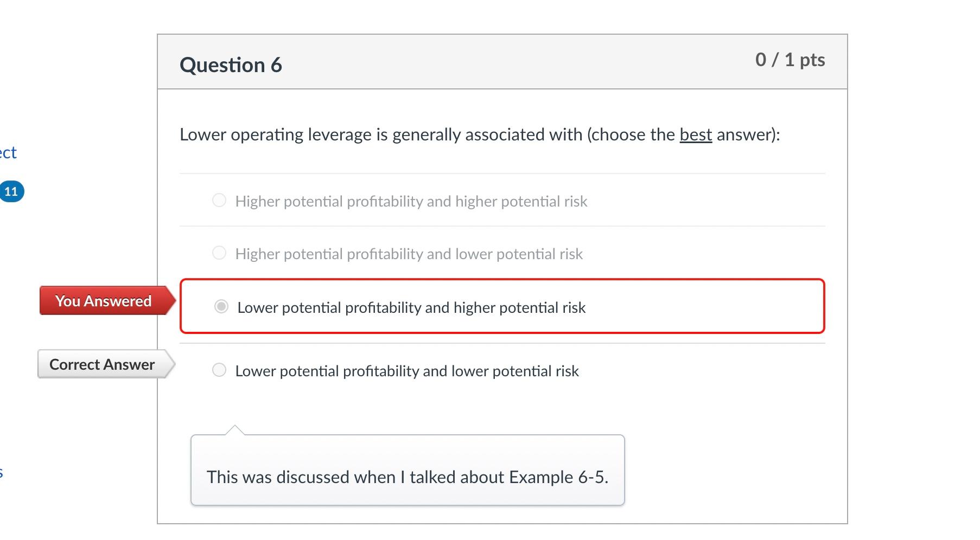The height and width of the screenshot is (540, 980).
Task: Click empty space right of the red-outlined answer text
Action: (x=705, y=307)
